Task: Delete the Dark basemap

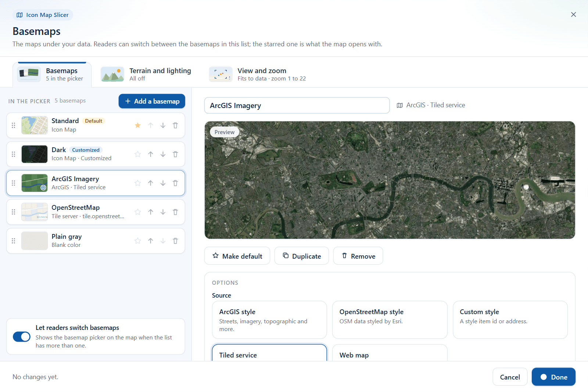Action: (175, 154)
